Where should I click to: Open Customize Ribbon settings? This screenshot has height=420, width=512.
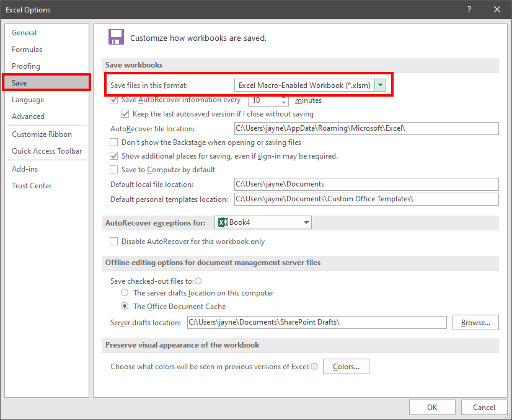[46, 134]
